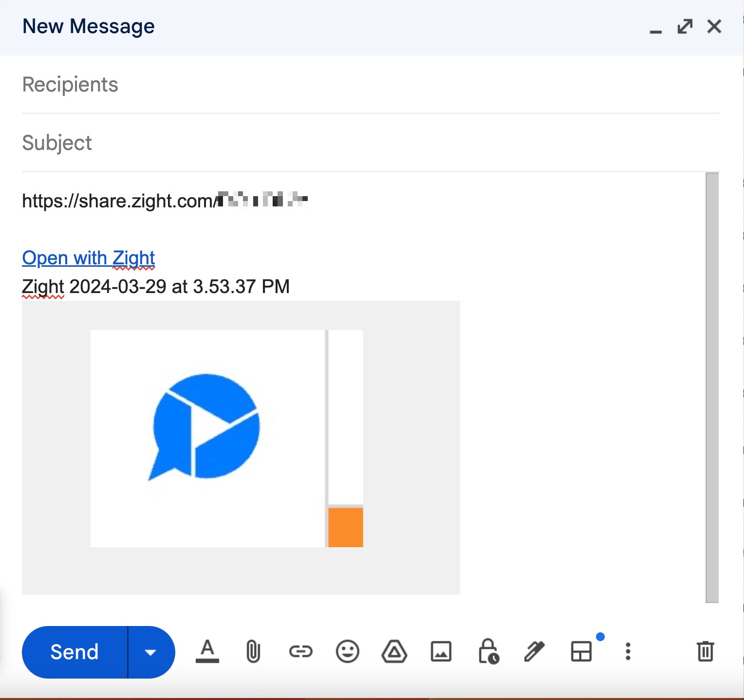Click the New Message title bar text

click(x=89, y=26)
